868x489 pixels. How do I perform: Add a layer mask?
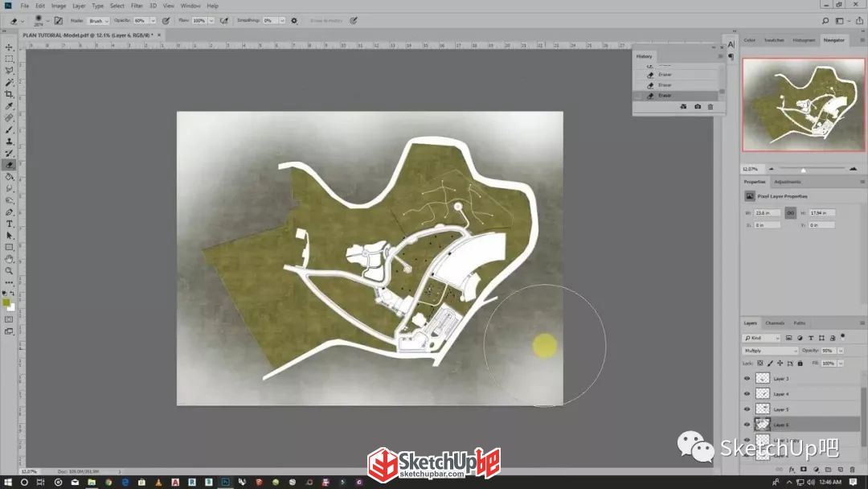[x=804, y=470]
